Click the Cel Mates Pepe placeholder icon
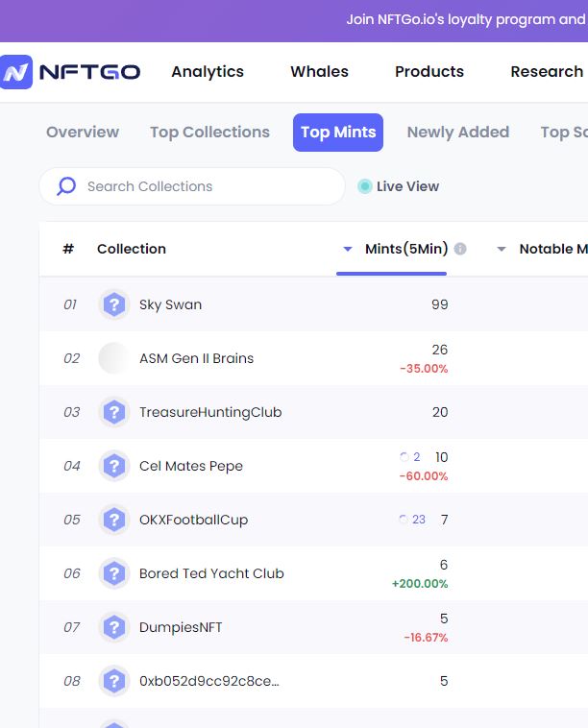The width and height of the screenshot is (588, 728). tap(113, 466)
